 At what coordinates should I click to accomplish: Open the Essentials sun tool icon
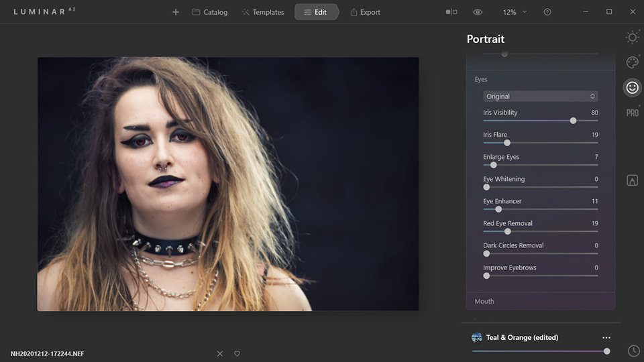(633, 38)
